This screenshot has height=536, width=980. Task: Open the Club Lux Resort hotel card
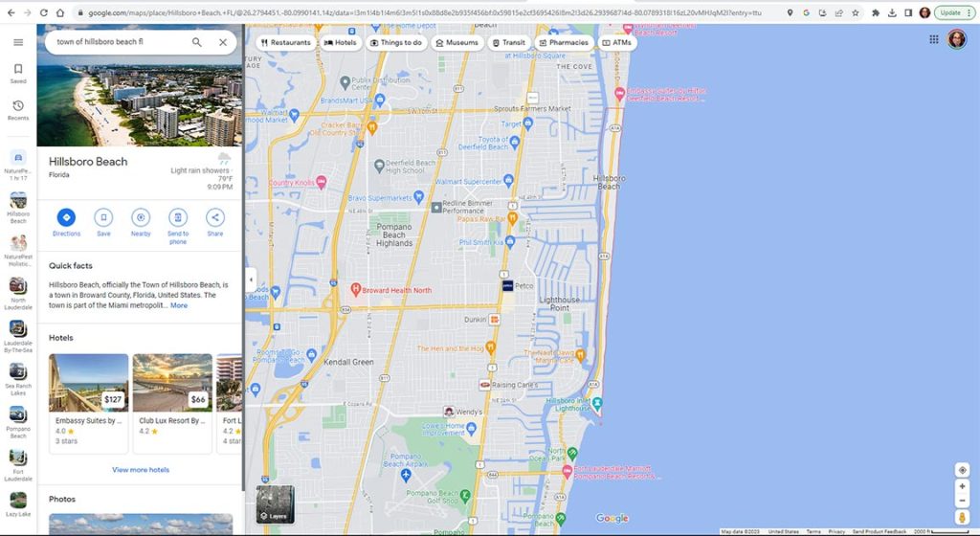click(x=172, y=403)
